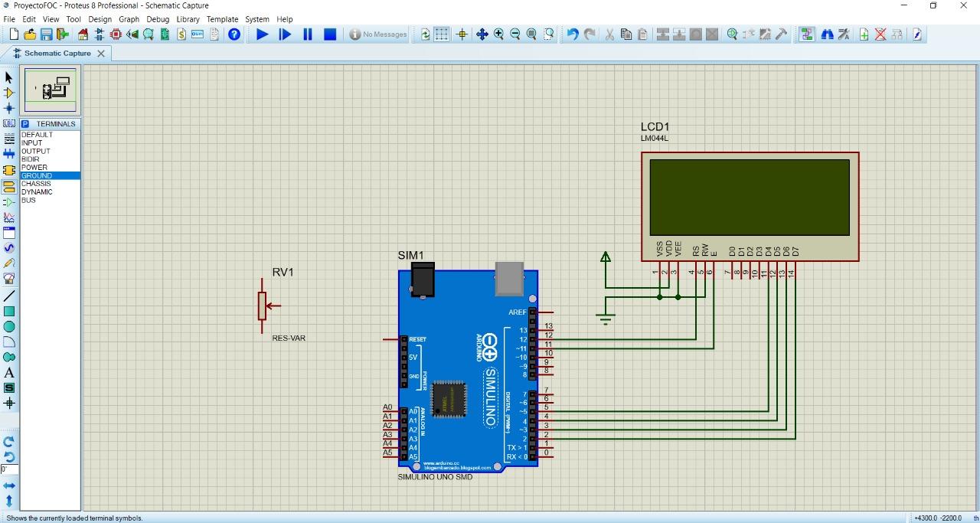
Task: Close the Schematic Capture tab
Action: tap(101, 54)
